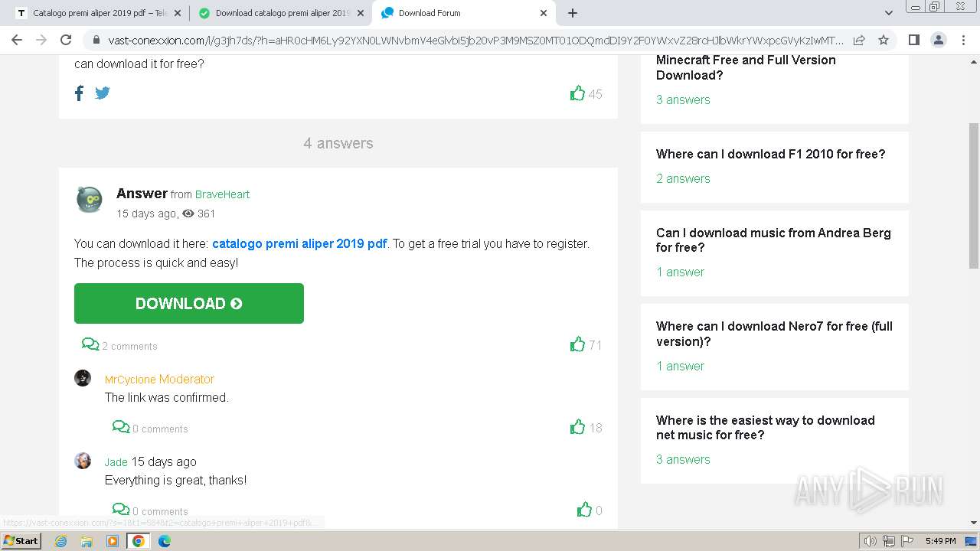Click the 5:49 PM clock

pyautogui.click(x=940, y=541)
